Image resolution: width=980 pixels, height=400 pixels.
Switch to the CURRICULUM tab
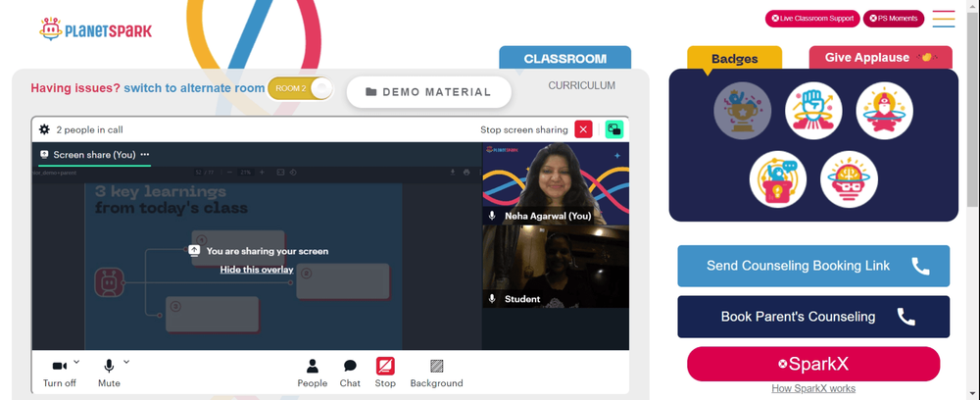pos(582,85)
